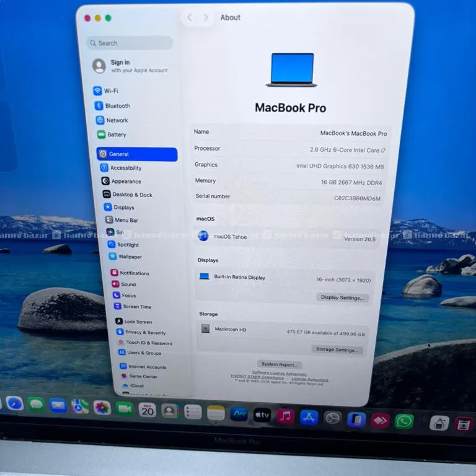Select Network in the sidebar

tap(112, 120)
